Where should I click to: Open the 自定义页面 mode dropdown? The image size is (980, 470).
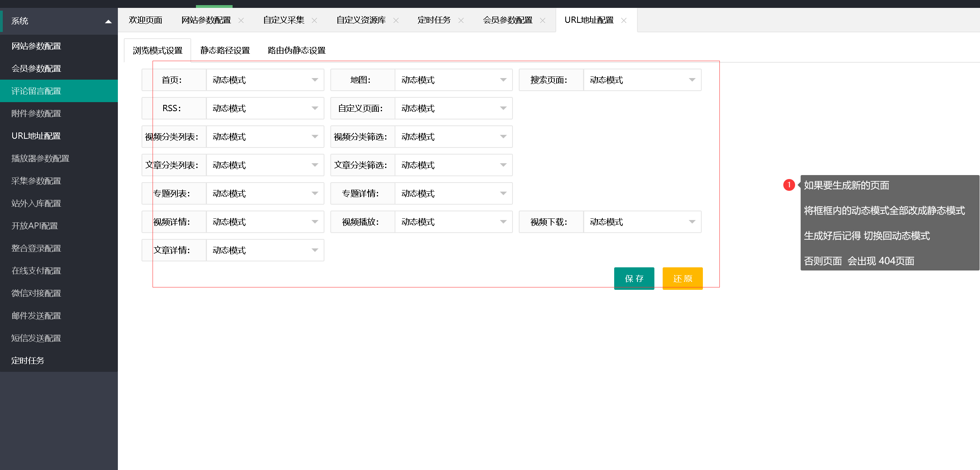[453, 108]
